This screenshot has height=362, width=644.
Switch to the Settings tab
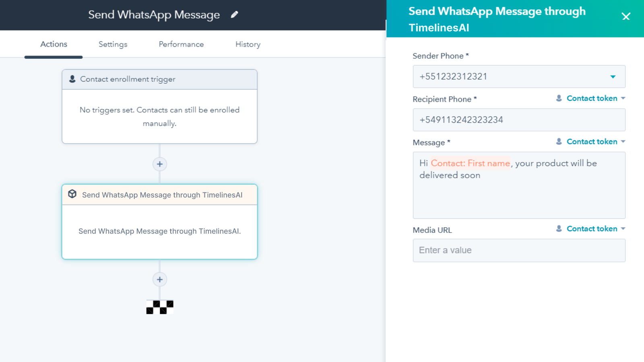(113, 44)
